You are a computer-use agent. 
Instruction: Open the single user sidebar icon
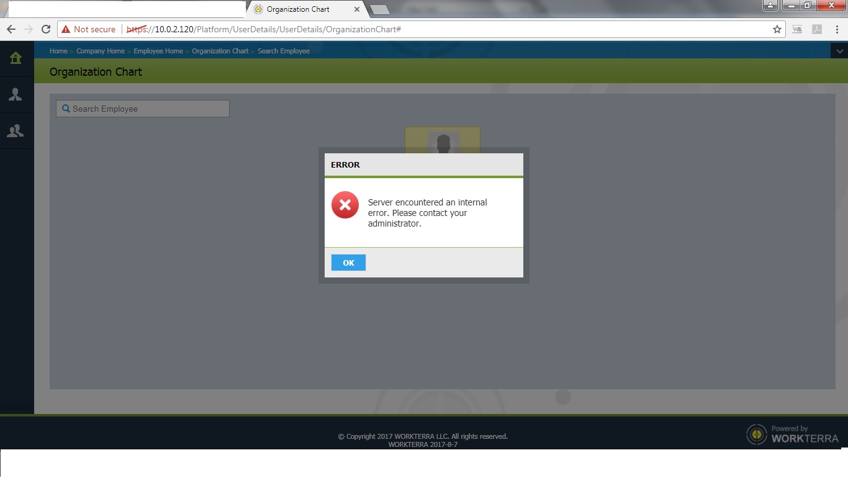click(x=16, y=94)
